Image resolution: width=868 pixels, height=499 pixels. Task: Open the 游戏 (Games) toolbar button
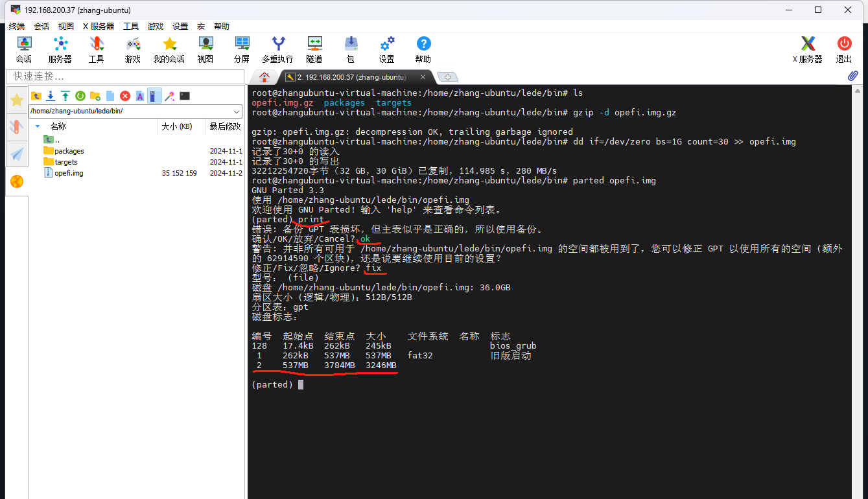coord(133,49)
